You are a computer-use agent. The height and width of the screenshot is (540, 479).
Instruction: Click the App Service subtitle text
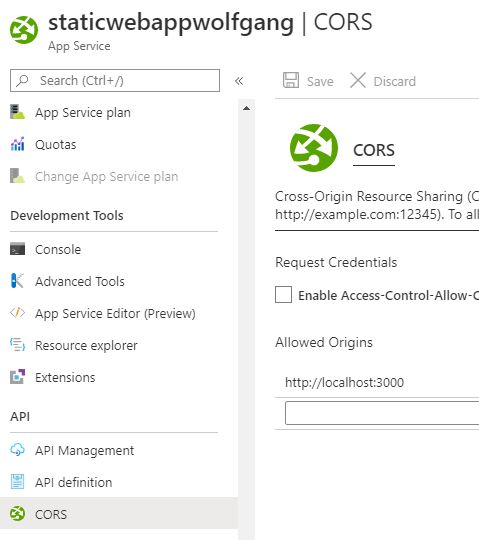pyautogui.click(x=79, y=46)
